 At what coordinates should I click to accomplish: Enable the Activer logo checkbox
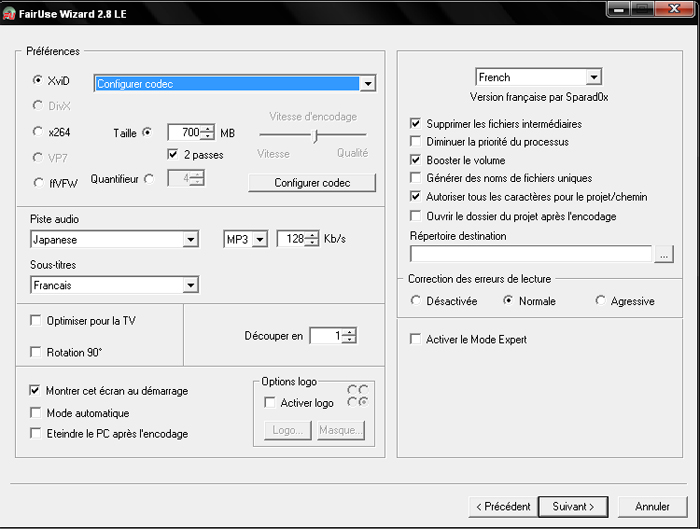coord(270,402)
